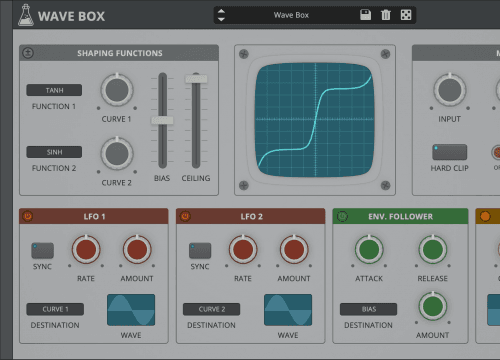Enable Sync for LFO 1
The image size is (500, 360).
42,251
